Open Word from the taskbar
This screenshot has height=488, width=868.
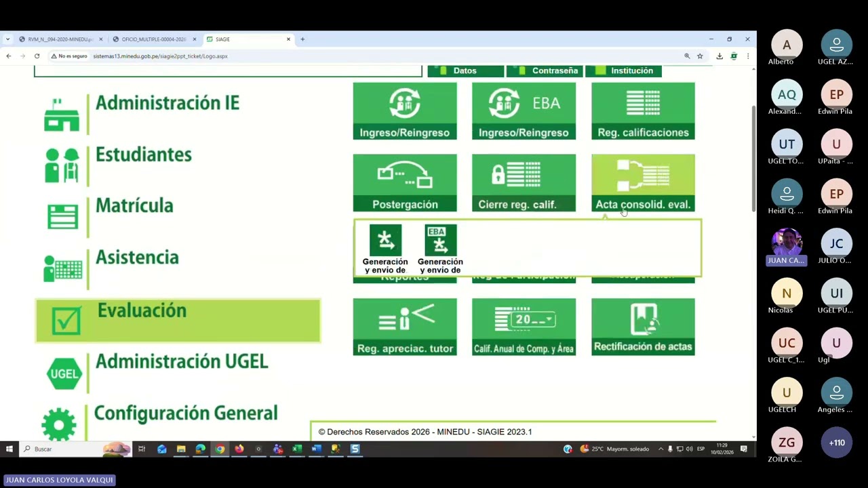316,449
